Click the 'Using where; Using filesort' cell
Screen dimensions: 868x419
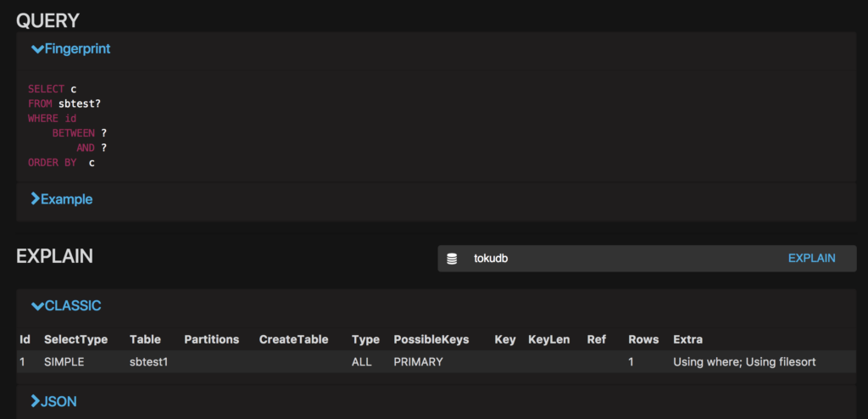tap(744, 362)
